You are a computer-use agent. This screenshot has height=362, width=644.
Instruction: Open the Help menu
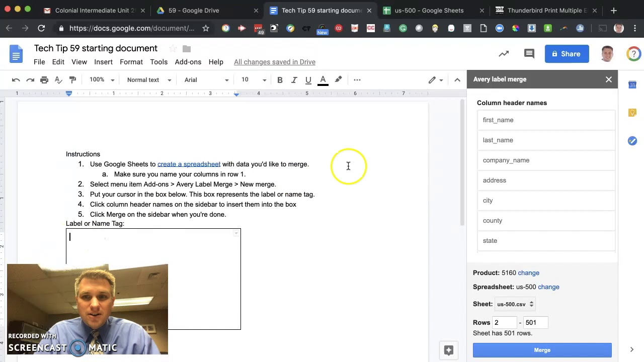[x=216, y=62]
